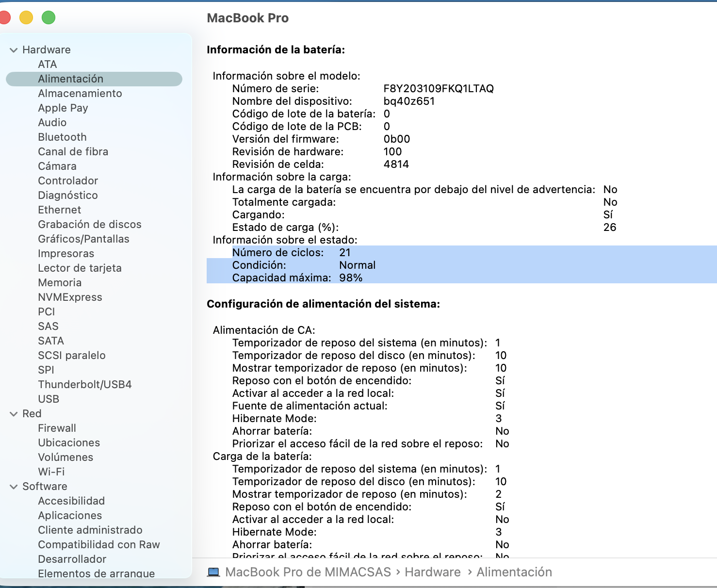Select Audio in the Hardware list
Screen dimensions: 717x588
(x=52, y=123)
